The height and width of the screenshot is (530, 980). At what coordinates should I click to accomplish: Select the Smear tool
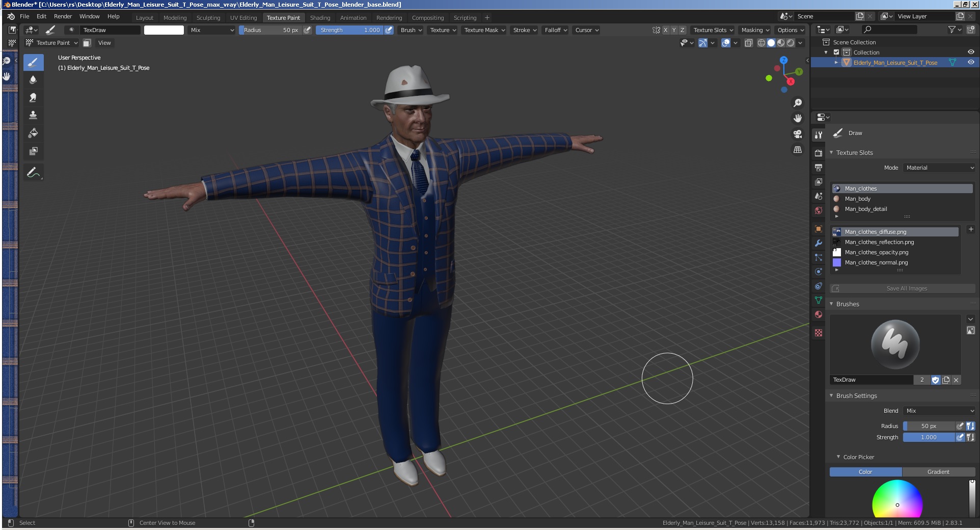point(33,97)
